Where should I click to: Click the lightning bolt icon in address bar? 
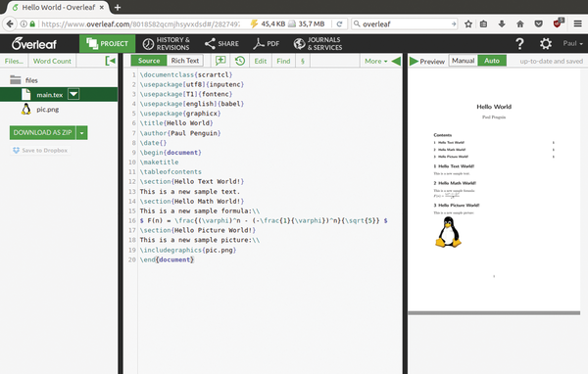pyautogui.click(x=254, y=23)
